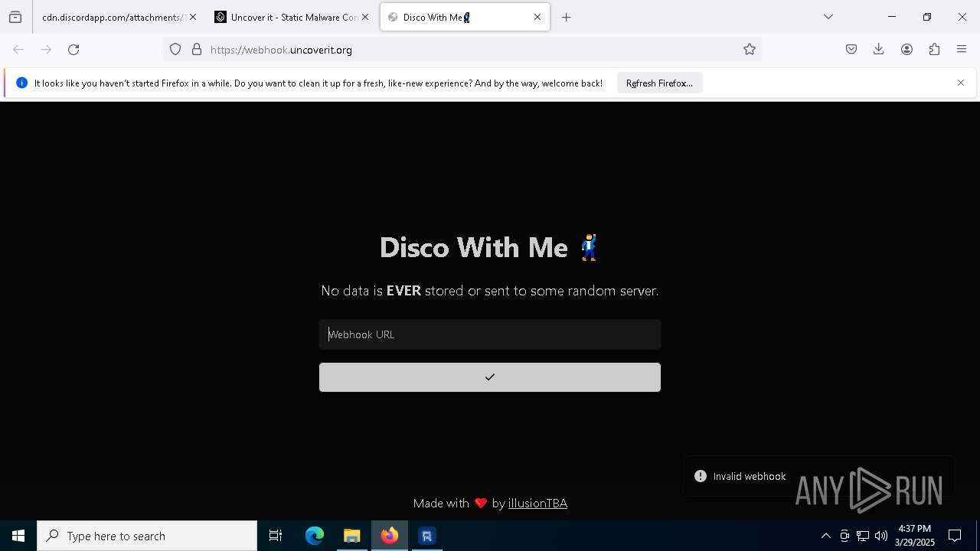Open tracking protection shield icon
The image size is (980, 551).
tap(175, 50)
